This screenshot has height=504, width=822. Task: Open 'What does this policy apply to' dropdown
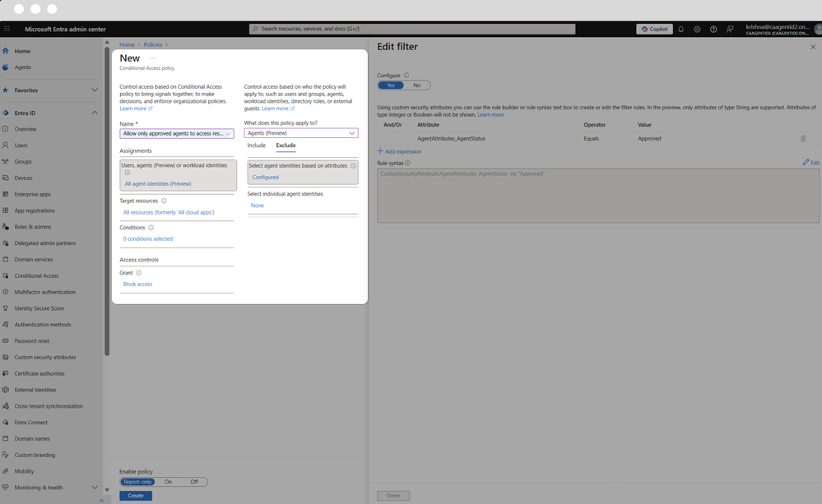click(301, 133)
